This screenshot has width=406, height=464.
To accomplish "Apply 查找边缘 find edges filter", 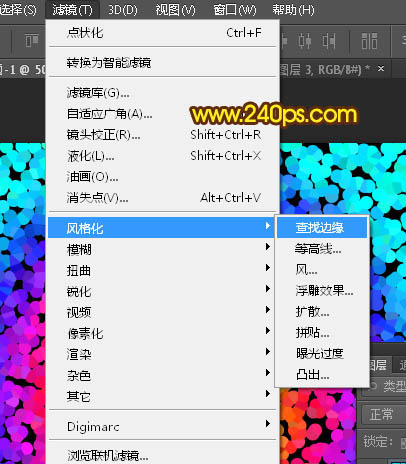I will [x=322, y=228].
